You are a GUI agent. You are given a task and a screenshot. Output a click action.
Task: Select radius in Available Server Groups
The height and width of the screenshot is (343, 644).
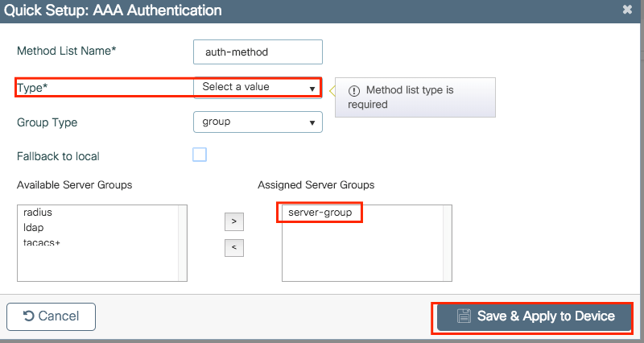click(x=38, y=213)
